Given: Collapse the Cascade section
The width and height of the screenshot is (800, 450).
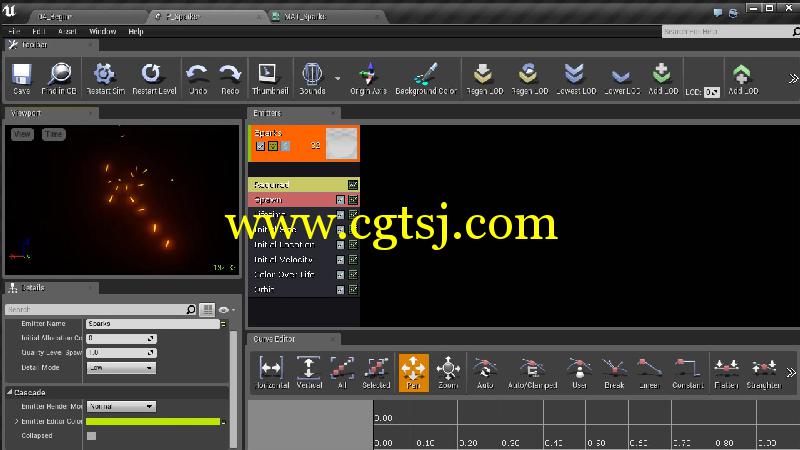Looking at the screenshot, I should [x=10, y=392].
